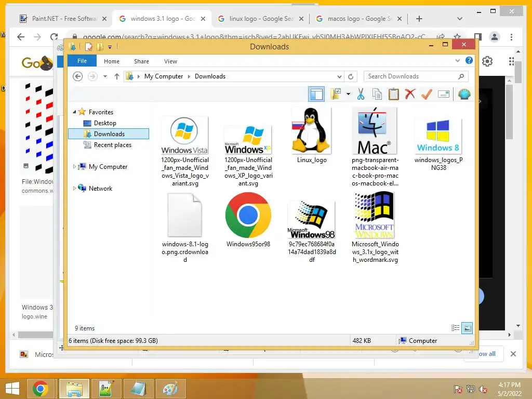
Task: Open Chrome's three-dot menu
Action: (x=511, y=37)
